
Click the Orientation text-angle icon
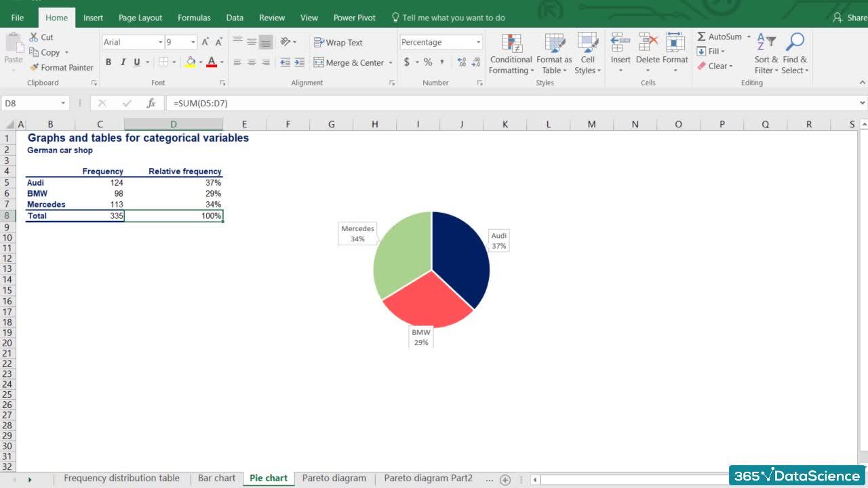point(286,41)
